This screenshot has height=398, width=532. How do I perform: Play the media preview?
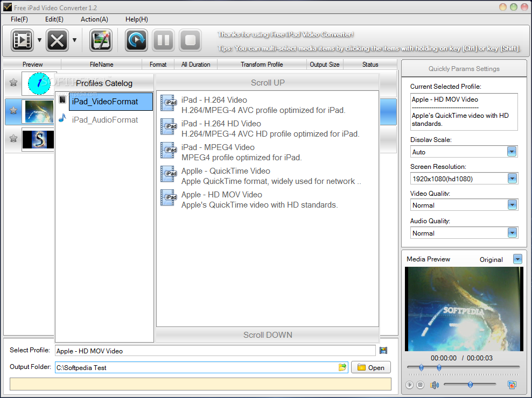tap(410, 385)
